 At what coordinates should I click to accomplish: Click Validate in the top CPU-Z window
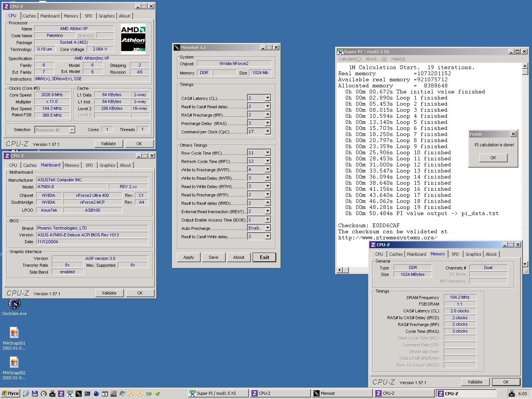coord(108,144)
